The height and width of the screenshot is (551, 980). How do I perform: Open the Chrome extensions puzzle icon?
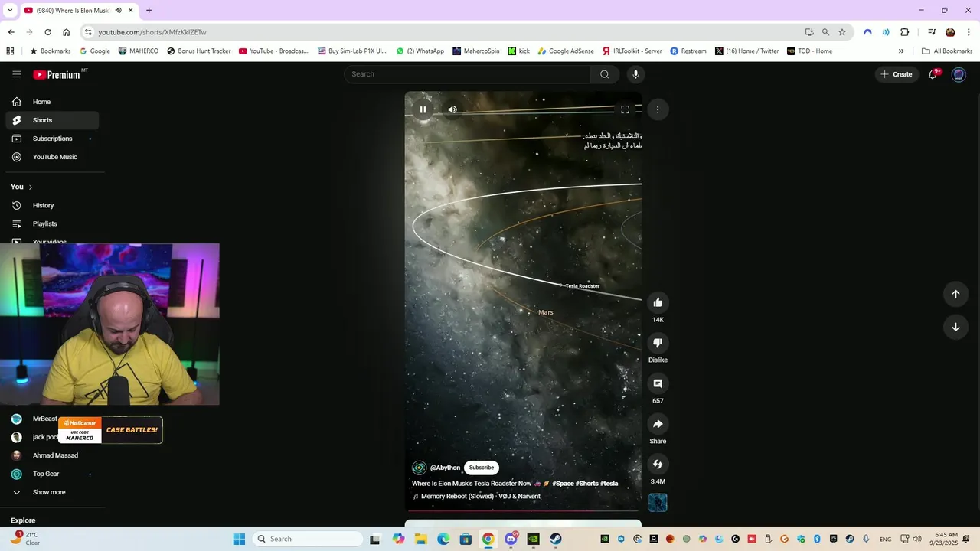pyautogui.click(x=905, y=32)
